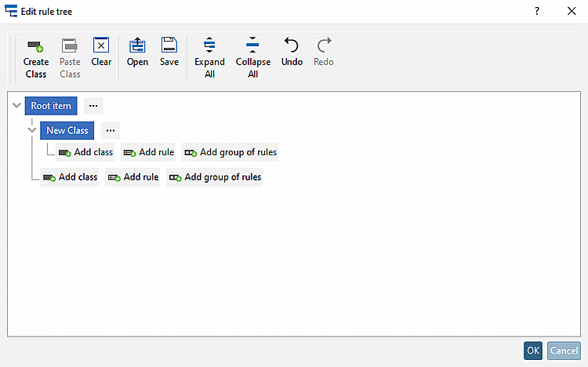
Task: Add class under New Class
Action: pos(85,152)
